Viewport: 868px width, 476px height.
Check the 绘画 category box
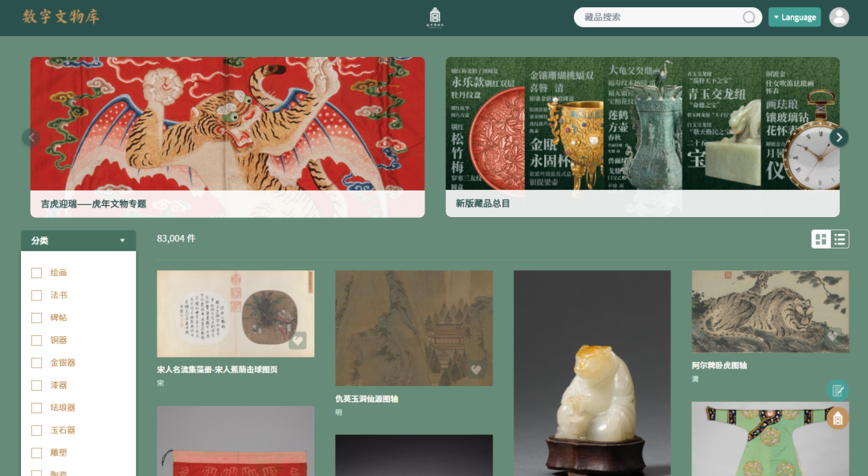[x=36, y=273]
